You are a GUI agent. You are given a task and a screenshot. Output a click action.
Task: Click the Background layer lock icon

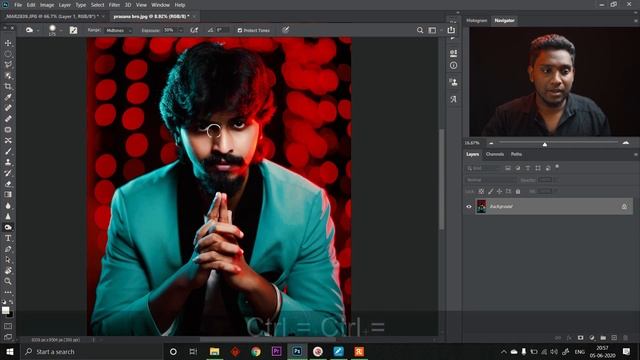click(624, 207)
